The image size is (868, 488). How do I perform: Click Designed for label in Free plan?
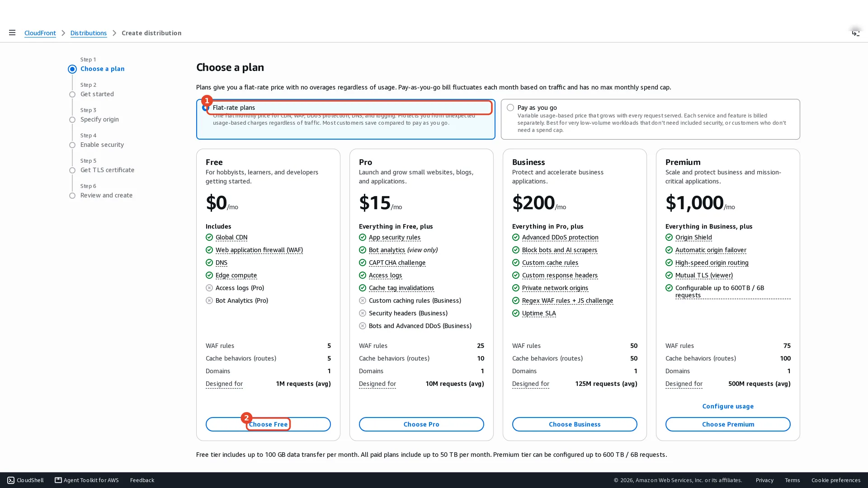click(x=224, y=384)
